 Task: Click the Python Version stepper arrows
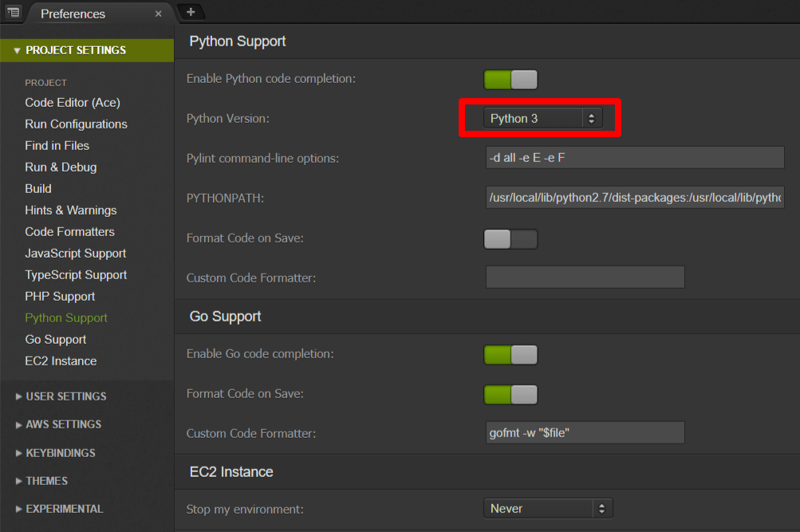pyautogui.click(x=591, y=117)
